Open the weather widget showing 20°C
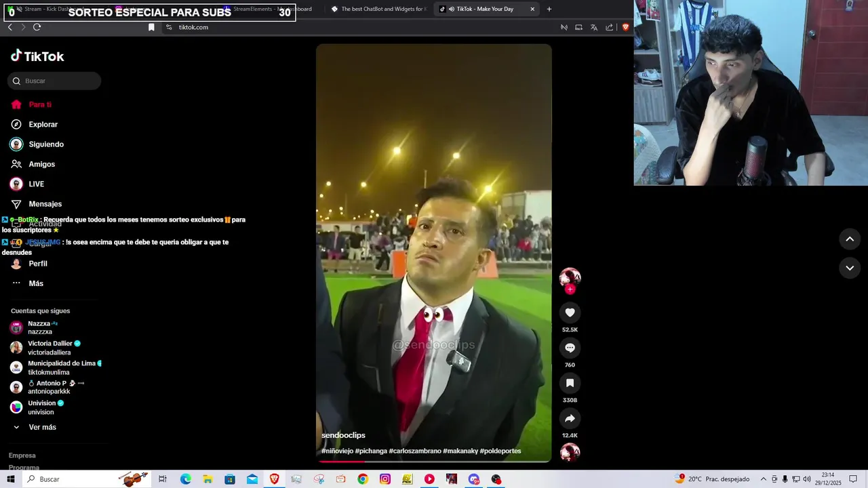The height and width of the screenshot is (488, 868). click(712, 479)
